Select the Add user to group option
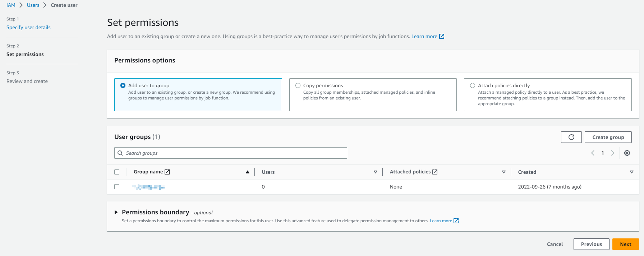 [x=123, y=85]
